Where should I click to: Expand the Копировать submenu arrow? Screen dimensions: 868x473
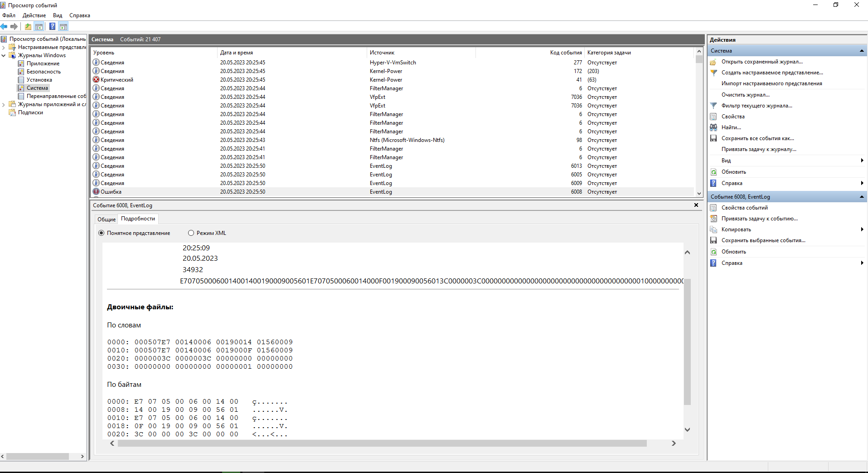862,229
